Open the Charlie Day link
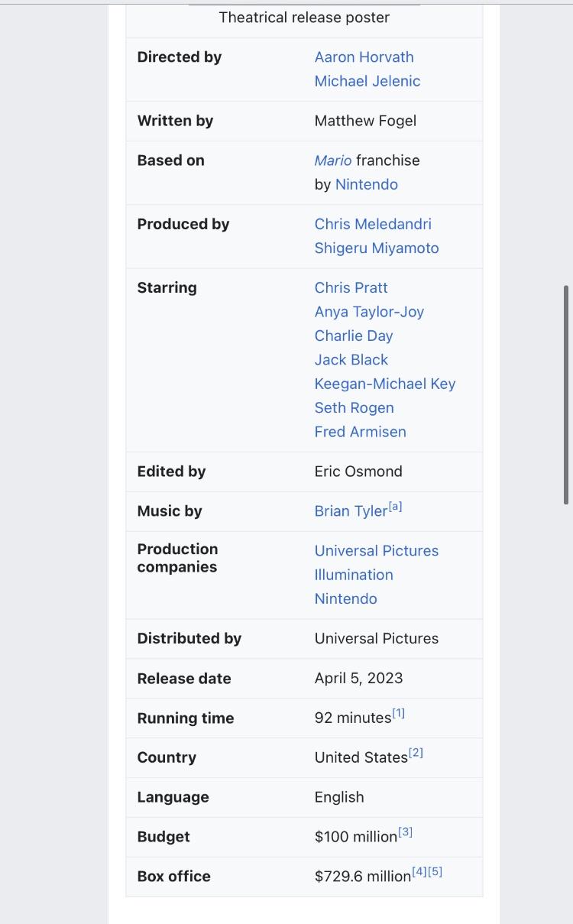 [x=354, y=336]
